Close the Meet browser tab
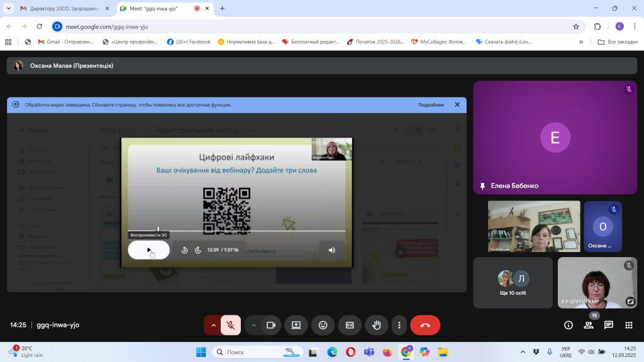644x362 pixels. click(207, 8)
